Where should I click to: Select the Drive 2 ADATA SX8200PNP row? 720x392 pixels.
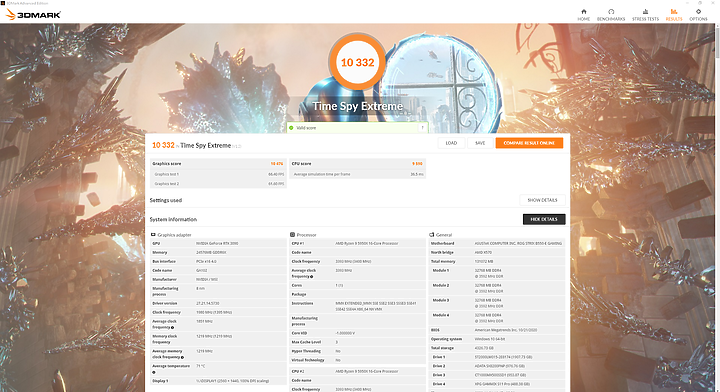click(496, 366)
